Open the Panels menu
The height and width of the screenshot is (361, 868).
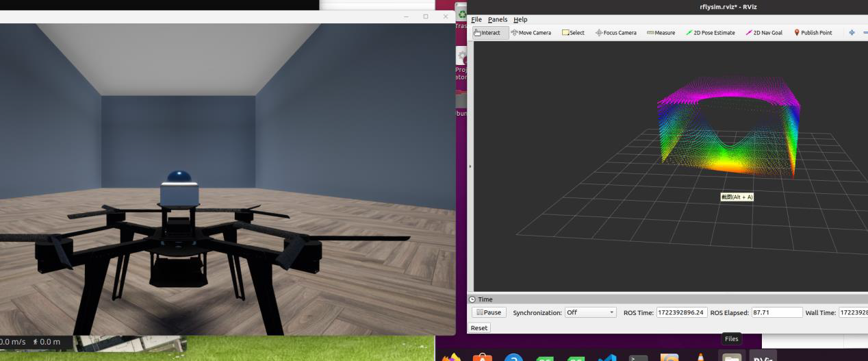[498, 20]
